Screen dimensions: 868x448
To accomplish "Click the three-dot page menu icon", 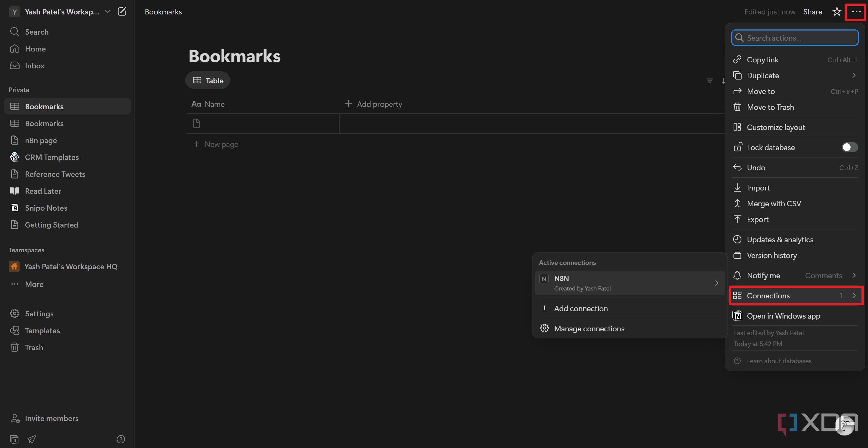I will pos(856,11).
